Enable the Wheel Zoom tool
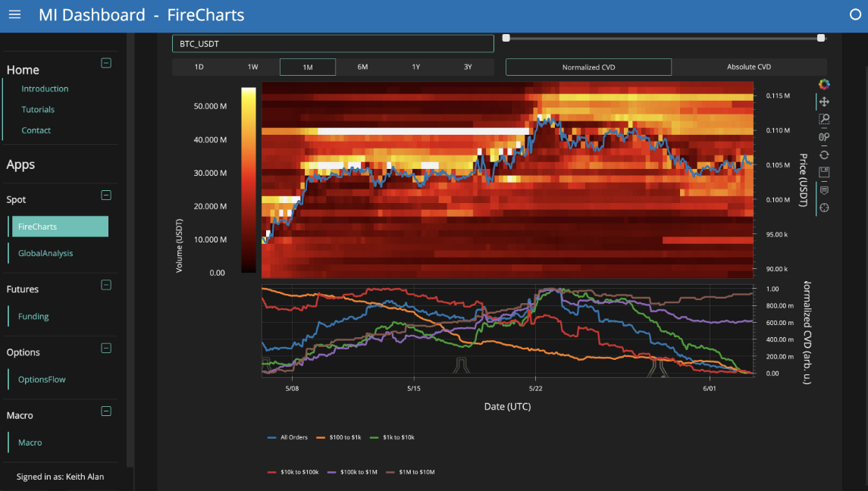 (824, 137)
